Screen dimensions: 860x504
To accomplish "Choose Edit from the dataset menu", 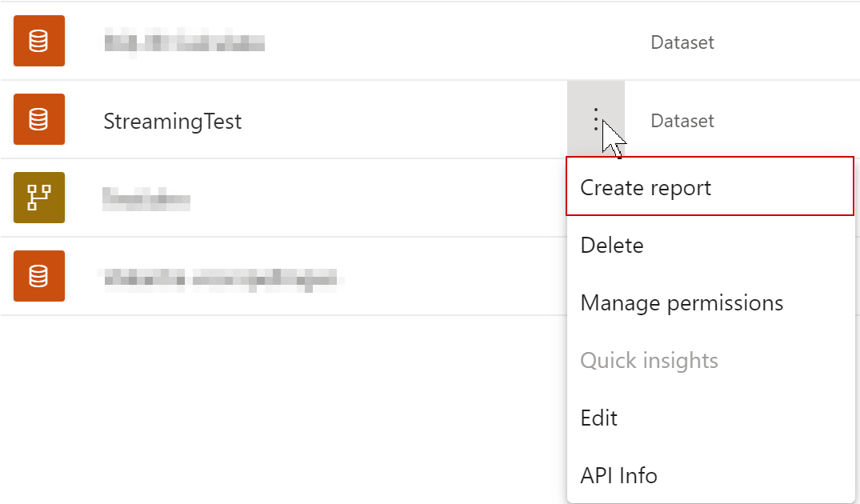I will tap(598, 418).
